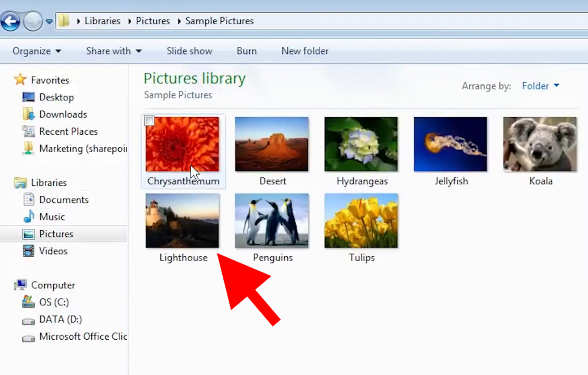Screen dimensions: 588x375
Task: Select the OS (C:) drive
Action: (x=54, y=302)
